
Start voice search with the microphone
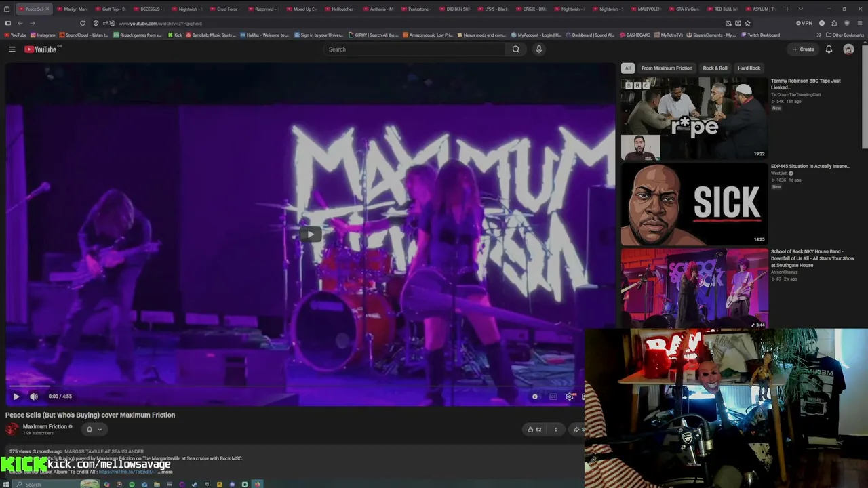[x=539, y=49]
